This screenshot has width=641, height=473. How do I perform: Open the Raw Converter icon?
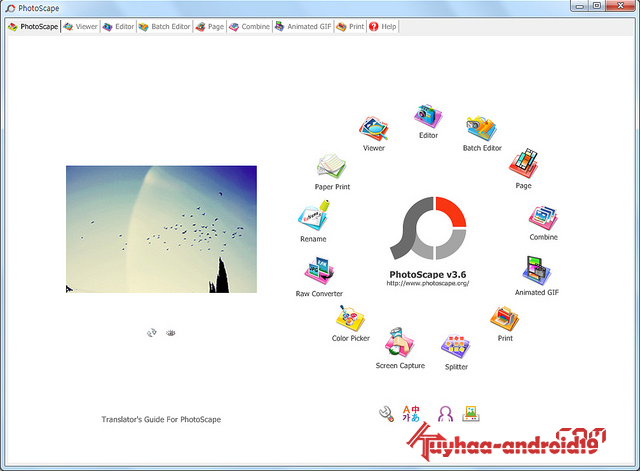click(x=319, y=271)
